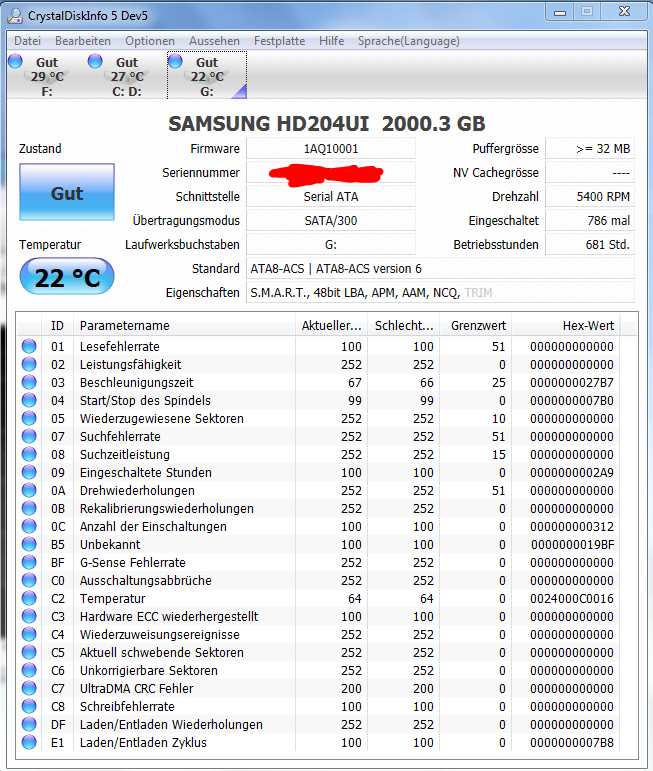Click the CrystalDiskInfo title bar app icon

pos(15,16)
